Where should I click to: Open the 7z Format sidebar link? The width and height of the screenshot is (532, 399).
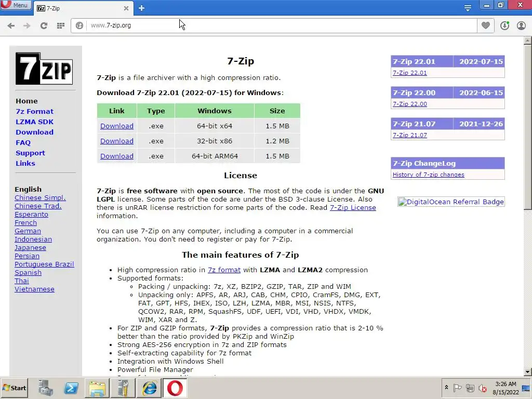(x=35, y=111)
